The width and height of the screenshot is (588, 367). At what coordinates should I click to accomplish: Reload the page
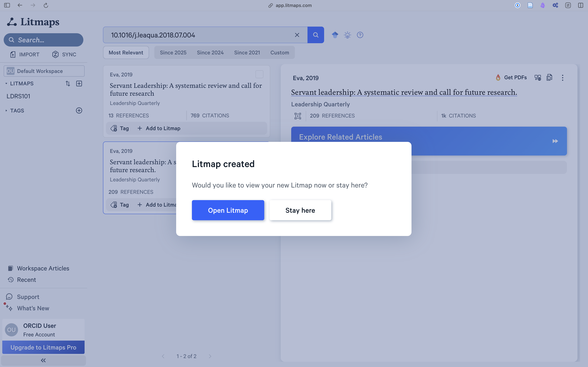click(x=46, y=5)
